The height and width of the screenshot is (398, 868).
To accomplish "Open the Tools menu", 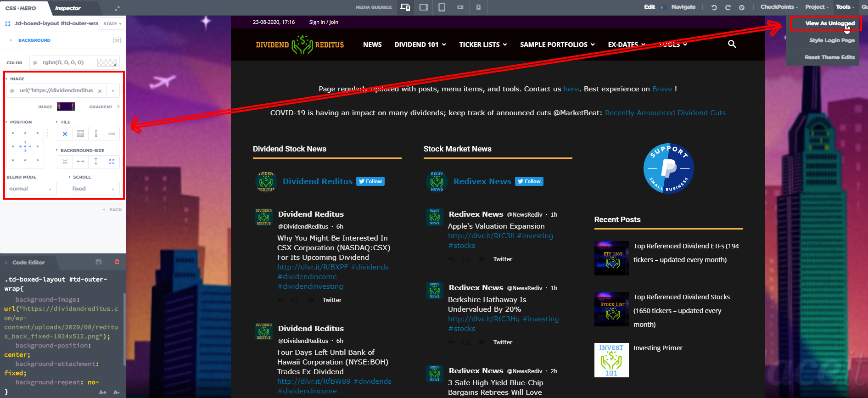I will tap(845, 7).
